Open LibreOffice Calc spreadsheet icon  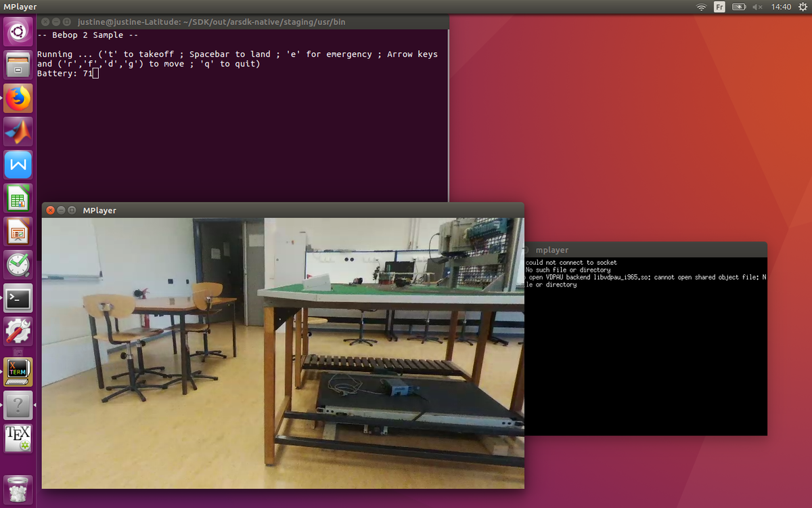tap(19, 198)
